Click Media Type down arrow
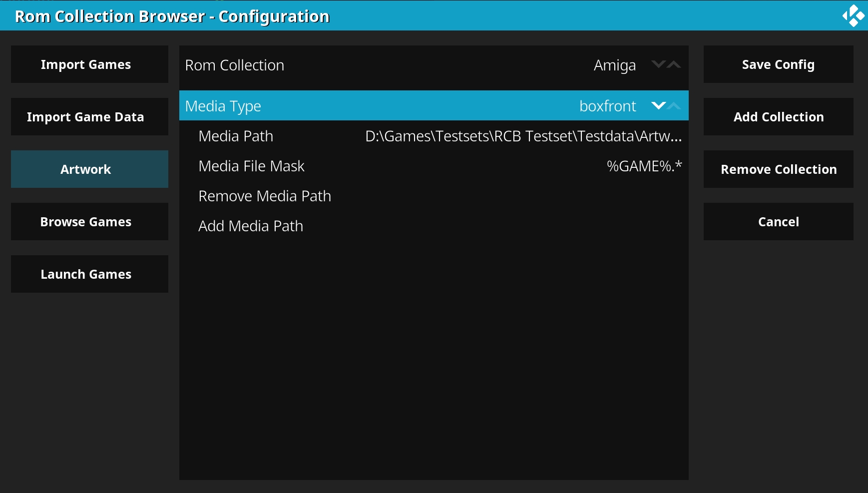The height and width of the screenshot is (493, 868). point(659,105)
